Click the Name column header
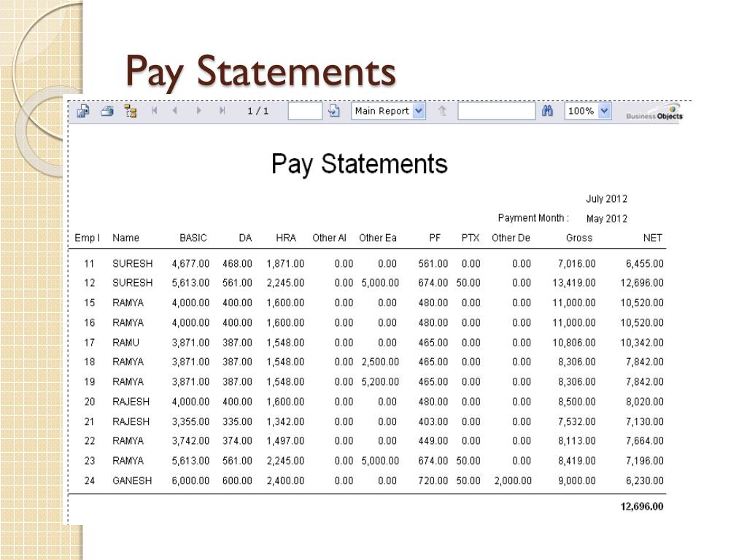 (125, 238)
